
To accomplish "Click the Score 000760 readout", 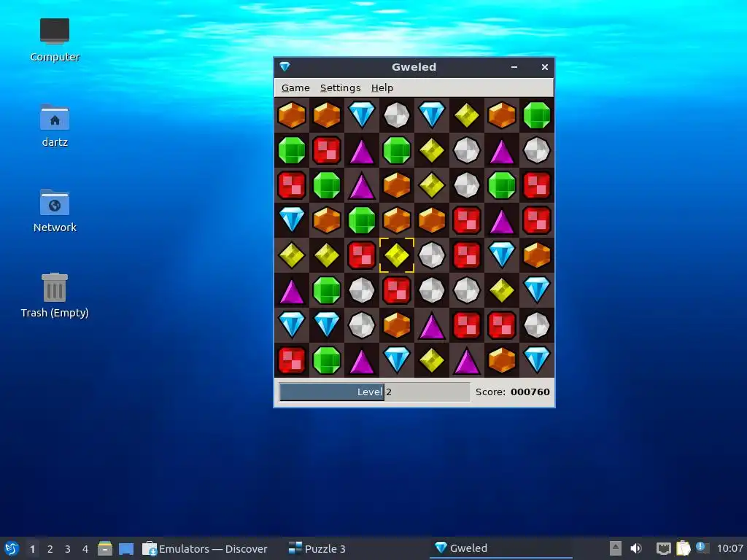I will [513, 392].
